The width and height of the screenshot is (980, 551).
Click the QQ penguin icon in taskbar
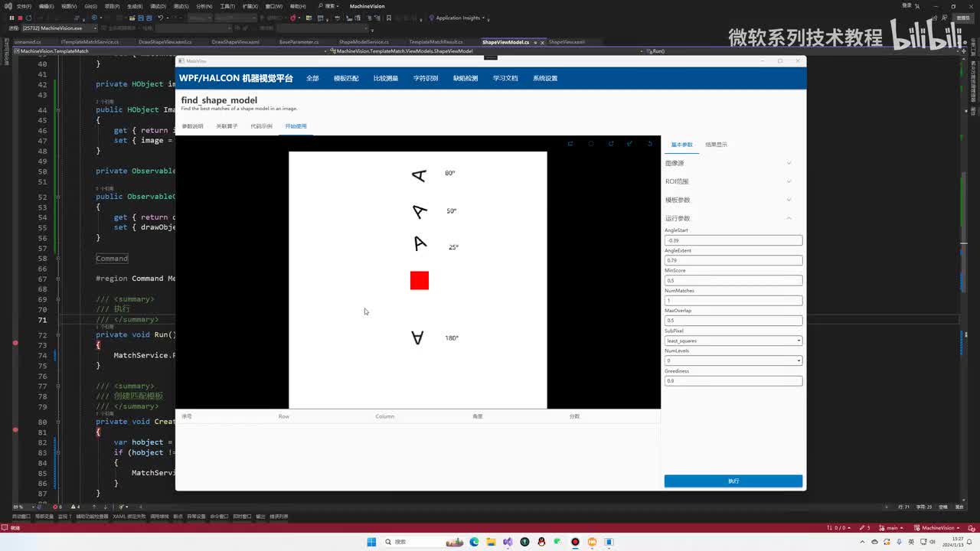click(x=541, y=542)
